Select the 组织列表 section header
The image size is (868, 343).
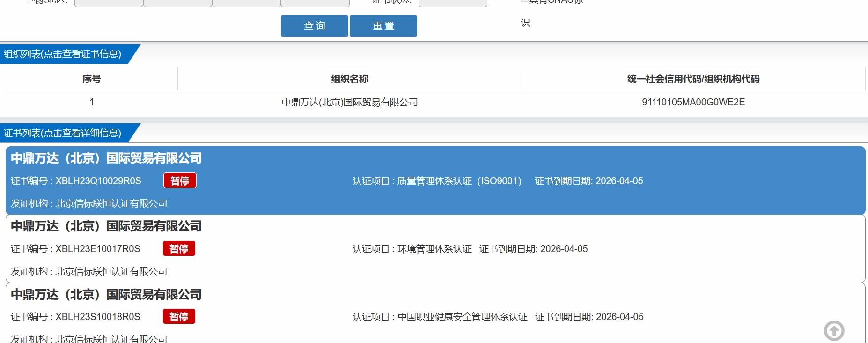63,54
